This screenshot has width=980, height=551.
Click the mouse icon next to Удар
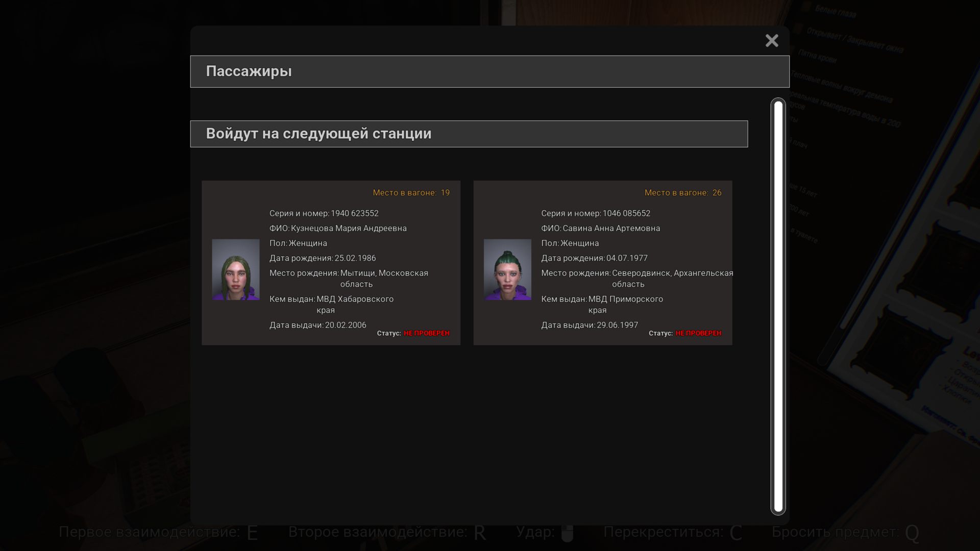(567, 533)
